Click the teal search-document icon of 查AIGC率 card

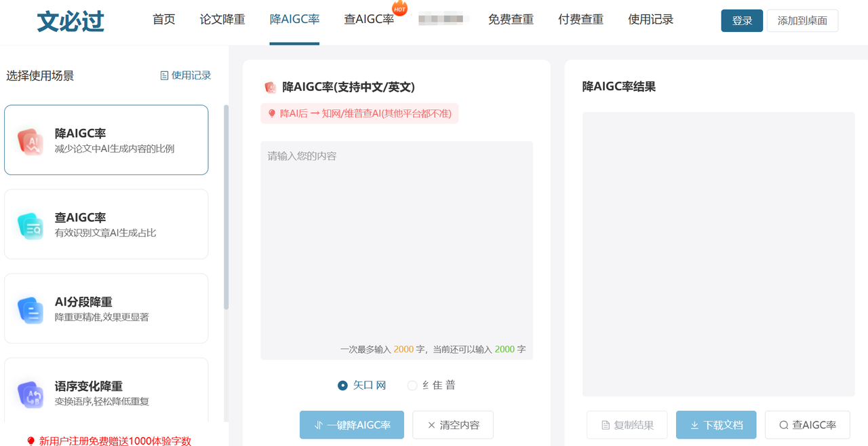coord(31,225)
